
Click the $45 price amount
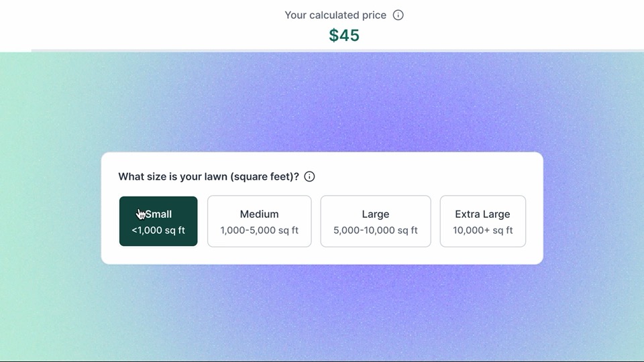point(344,36)
